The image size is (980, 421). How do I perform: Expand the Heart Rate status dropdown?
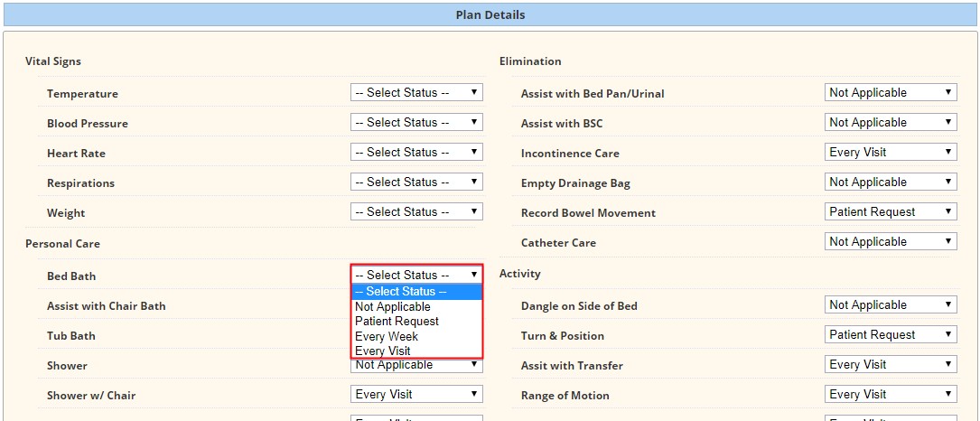416,152
